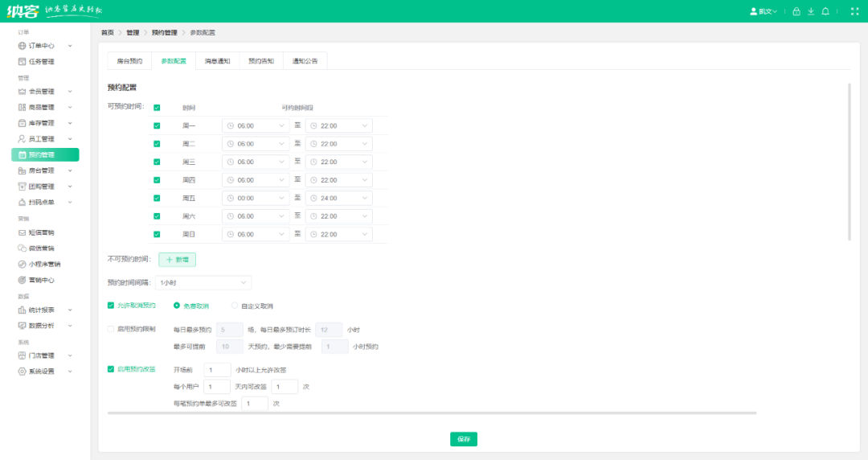The image size is (868, 460).
Task: Click the 保存 button
Action: click(464, 439)
